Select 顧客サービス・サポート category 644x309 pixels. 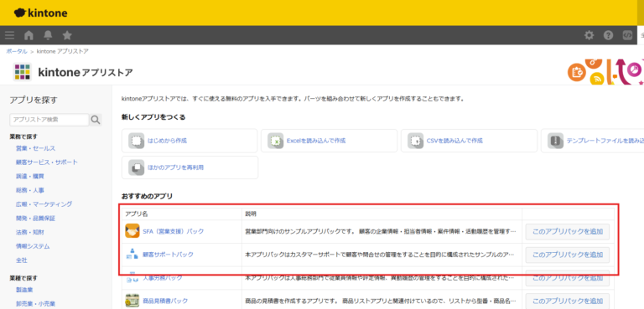pos(46,162)
